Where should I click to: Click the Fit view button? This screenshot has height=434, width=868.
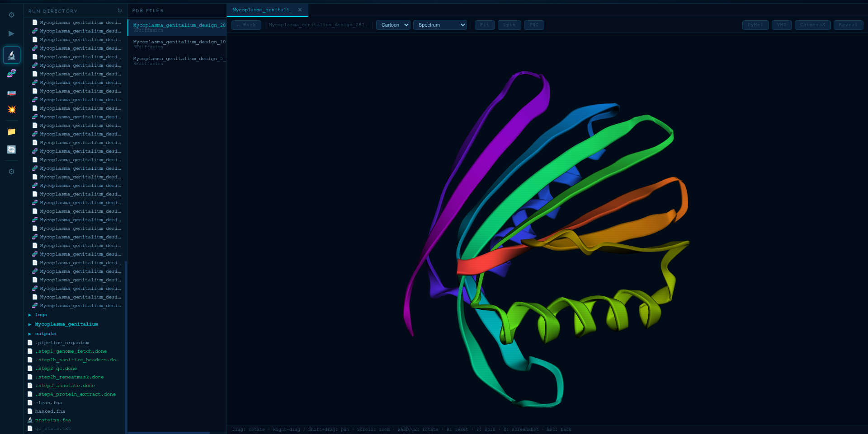(x=485, y=25)
